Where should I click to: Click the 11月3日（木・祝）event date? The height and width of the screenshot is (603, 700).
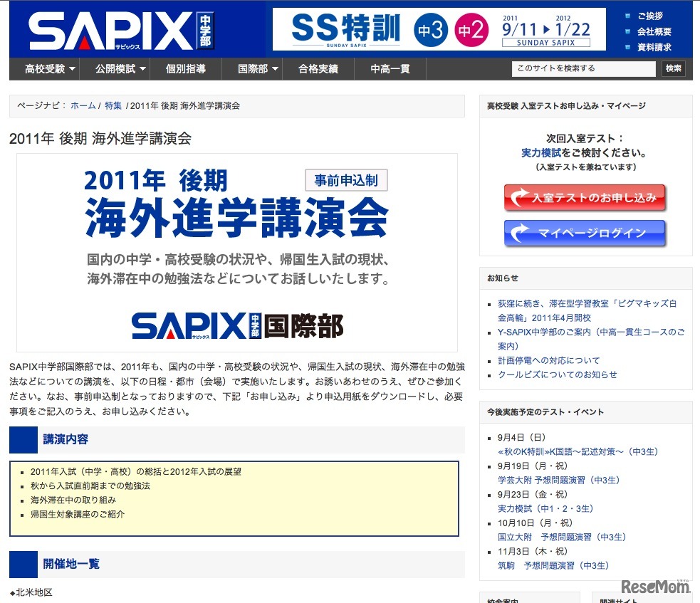(x=533, y=552)
